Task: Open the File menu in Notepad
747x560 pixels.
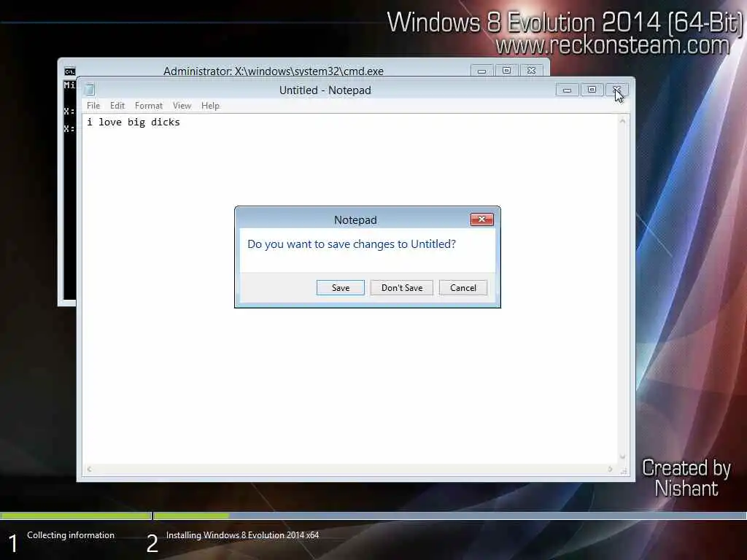Action: (x=93, y=106)
